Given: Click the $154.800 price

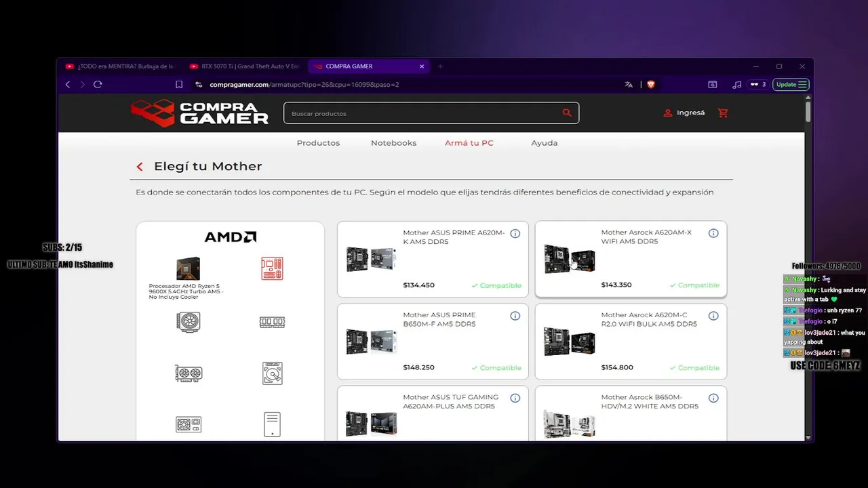Looking at the screenshot, I should [x=617, y=368].
